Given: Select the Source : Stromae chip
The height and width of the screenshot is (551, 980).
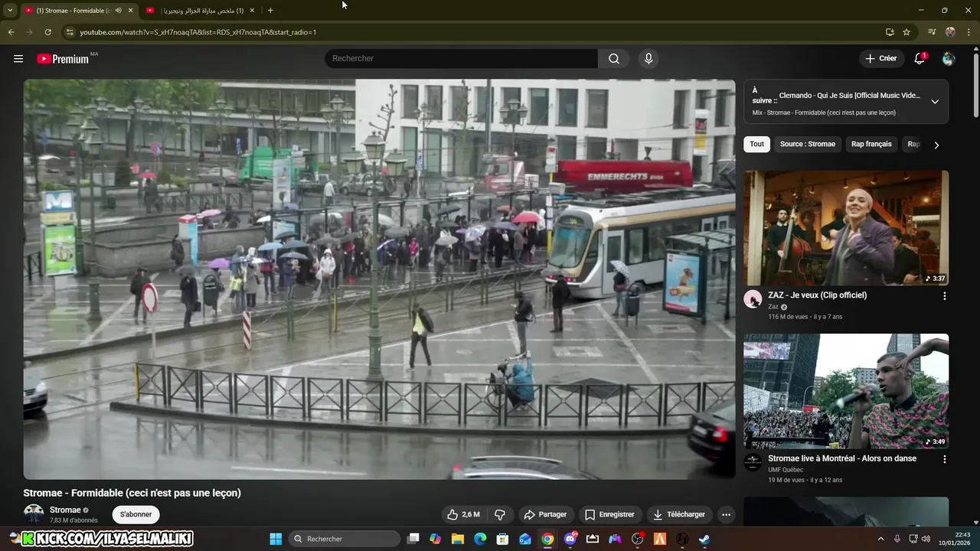Looking at the screenshot, I should pyautogui.click(x=808, y=144).
